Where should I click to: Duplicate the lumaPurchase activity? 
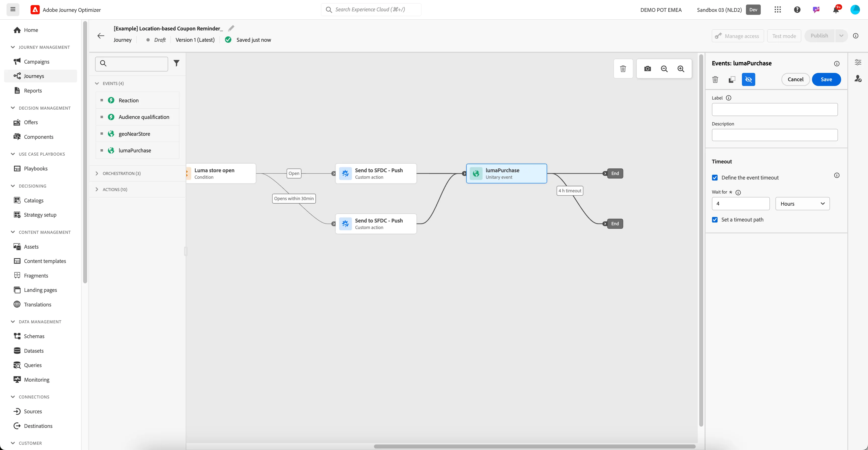pyautogui.click(x=732, y=80)
